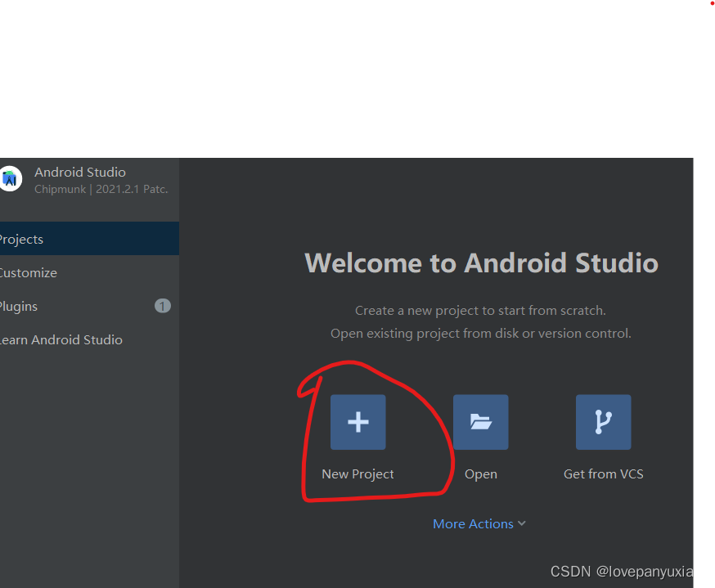Switch to the Customize section
Viewport: 715px width, 588px height.
coord(89,272)
